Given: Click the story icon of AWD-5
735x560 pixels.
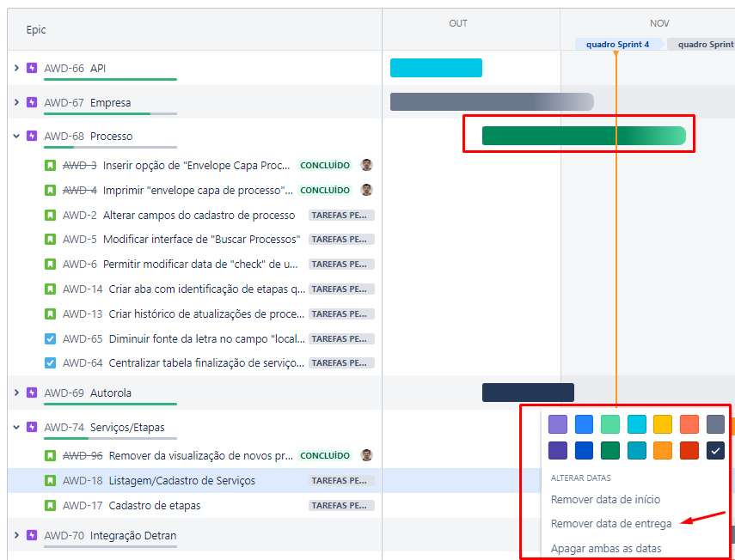Looking at the screenshot, I should (50, 240).
